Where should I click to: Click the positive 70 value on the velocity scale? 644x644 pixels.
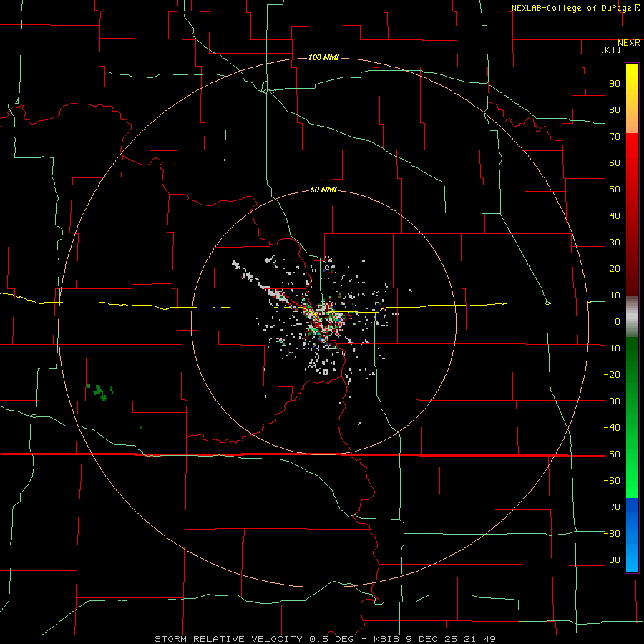click(x=615, y=137)
